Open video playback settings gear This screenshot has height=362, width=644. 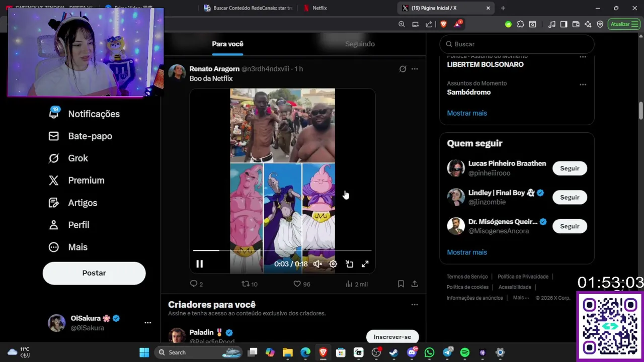click(x=333, y=264)
